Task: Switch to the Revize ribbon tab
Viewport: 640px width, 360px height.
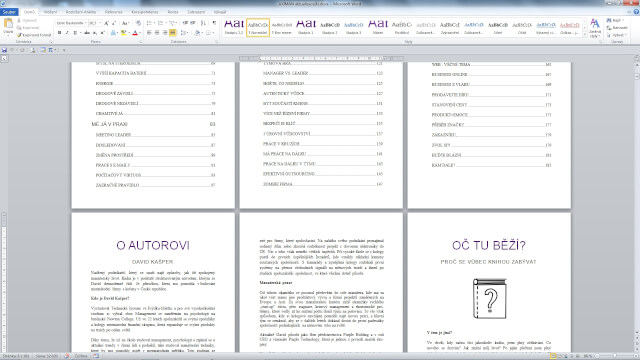Action: 173,12
